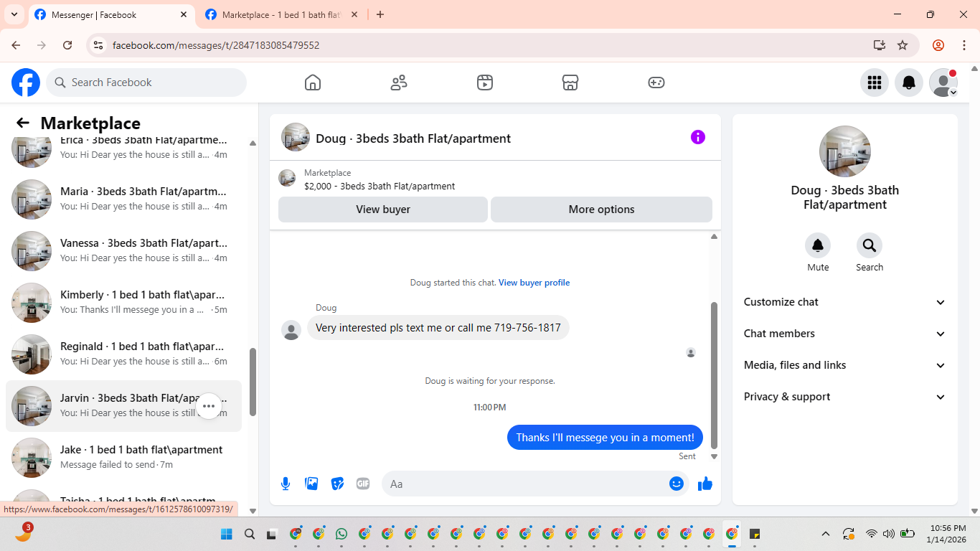Open the Facebook logo home link
This screenshot has height=551, width=980.
(x=26, y=83)
